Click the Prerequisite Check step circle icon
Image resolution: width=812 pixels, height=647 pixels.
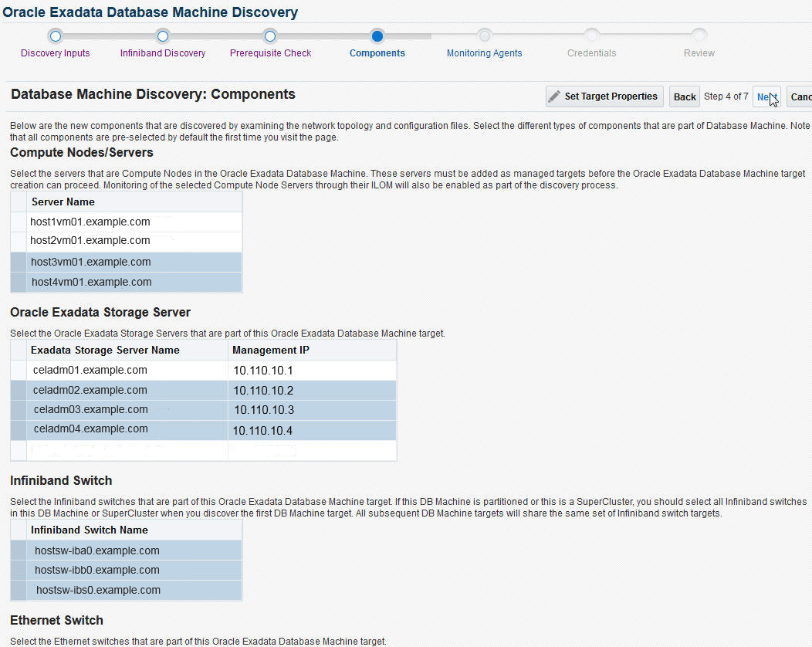[x=270, y=36]
